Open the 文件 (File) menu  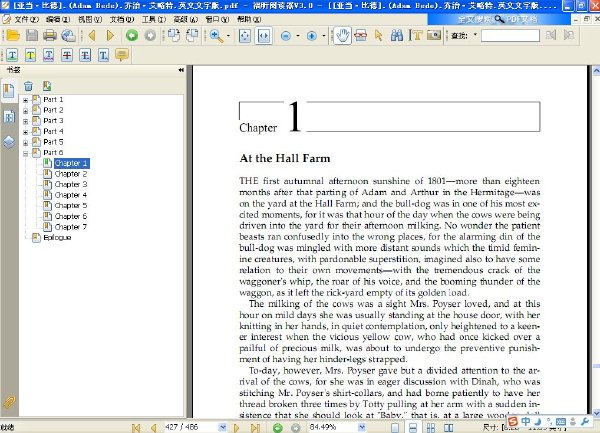(26, 19)
